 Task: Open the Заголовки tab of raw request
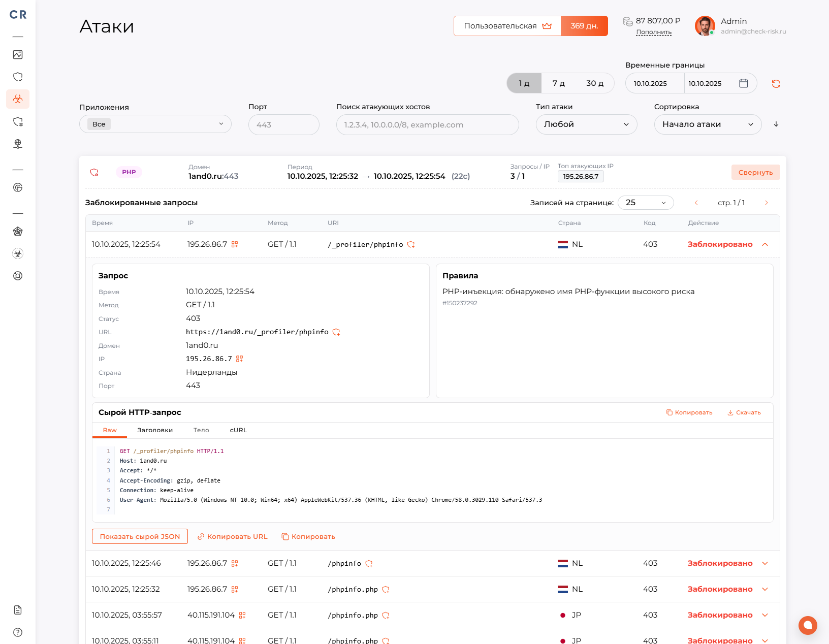tap(155, 430)
